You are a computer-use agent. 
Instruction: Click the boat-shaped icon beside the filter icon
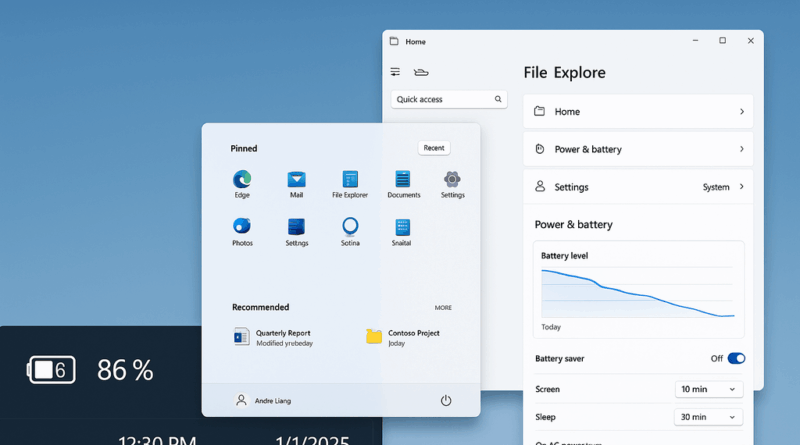[421, 72]
